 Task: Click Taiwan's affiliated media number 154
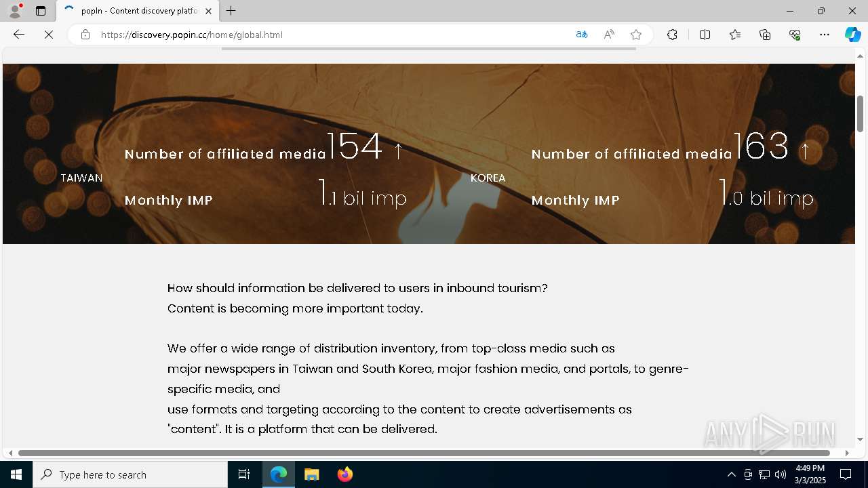coord(355,146)
